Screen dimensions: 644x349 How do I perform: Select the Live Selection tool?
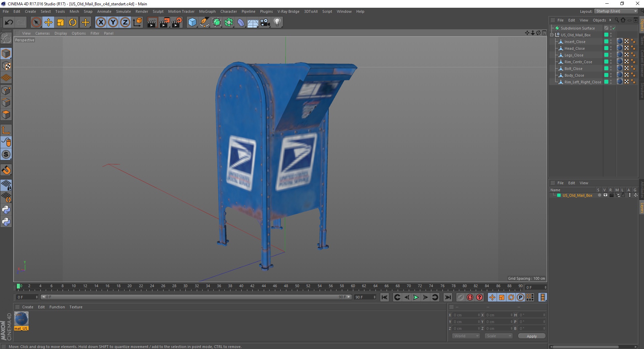(36, 23)
